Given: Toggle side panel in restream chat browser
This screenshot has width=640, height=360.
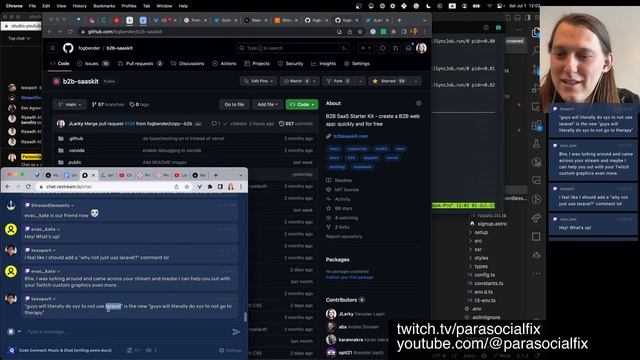Looking at the screenshot, I should 220,187.
